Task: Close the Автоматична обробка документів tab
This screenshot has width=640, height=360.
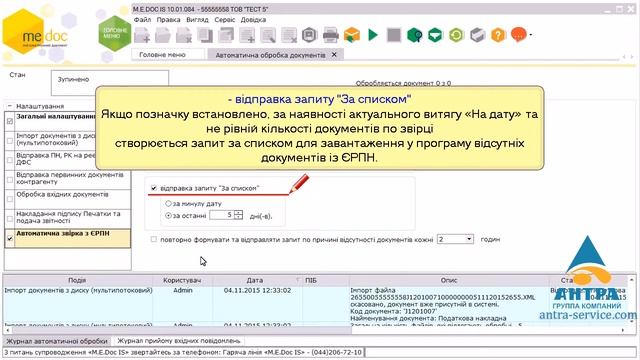Action: point(334,54)
